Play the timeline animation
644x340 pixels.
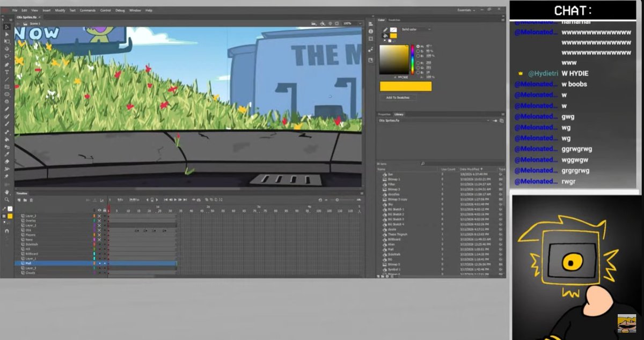click(175, 199)
